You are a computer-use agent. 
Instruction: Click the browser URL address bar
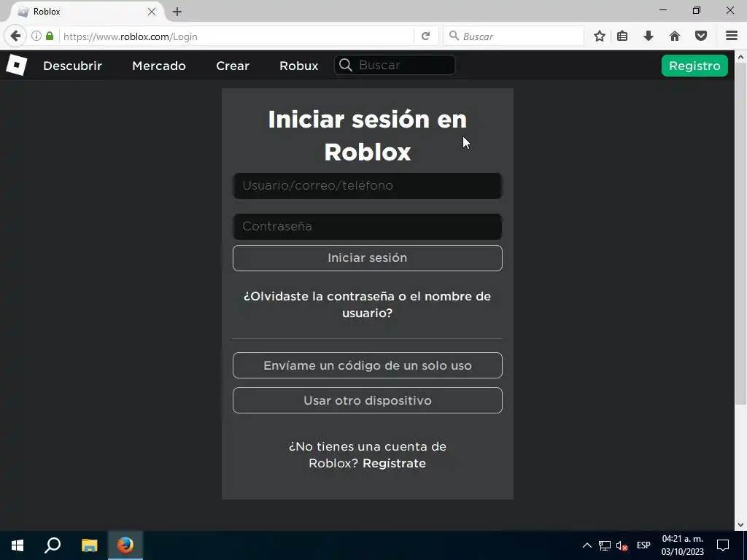236,36
